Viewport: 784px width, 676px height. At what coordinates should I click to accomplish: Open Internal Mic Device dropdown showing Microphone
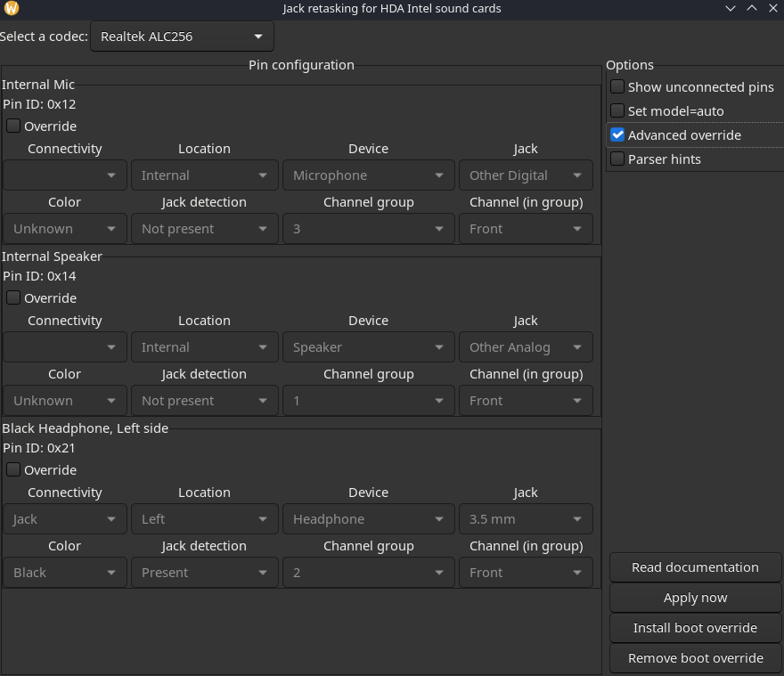pyautogui.click(x=368, y=175)
